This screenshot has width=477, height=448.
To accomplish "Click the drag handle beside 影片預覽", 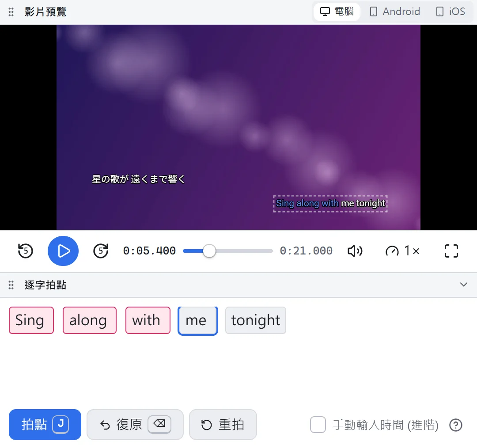I will tap(11, 12).
